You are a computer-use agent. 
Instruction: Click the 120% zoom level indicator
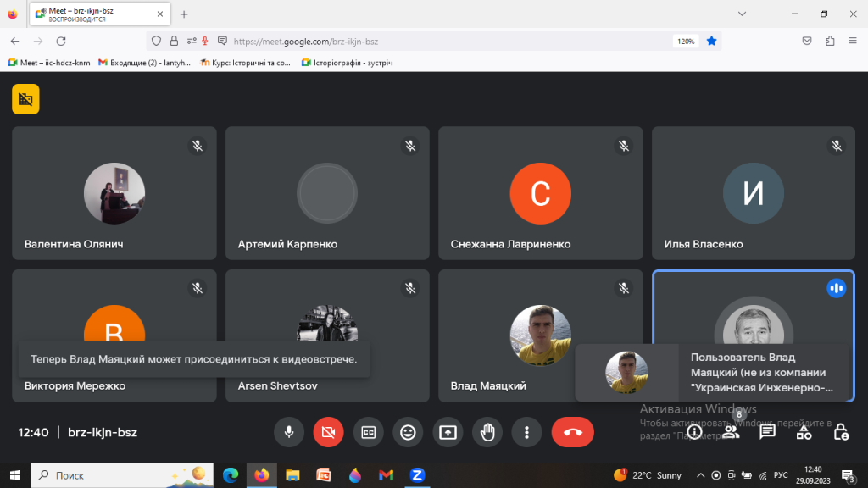[x=686, y=41]
